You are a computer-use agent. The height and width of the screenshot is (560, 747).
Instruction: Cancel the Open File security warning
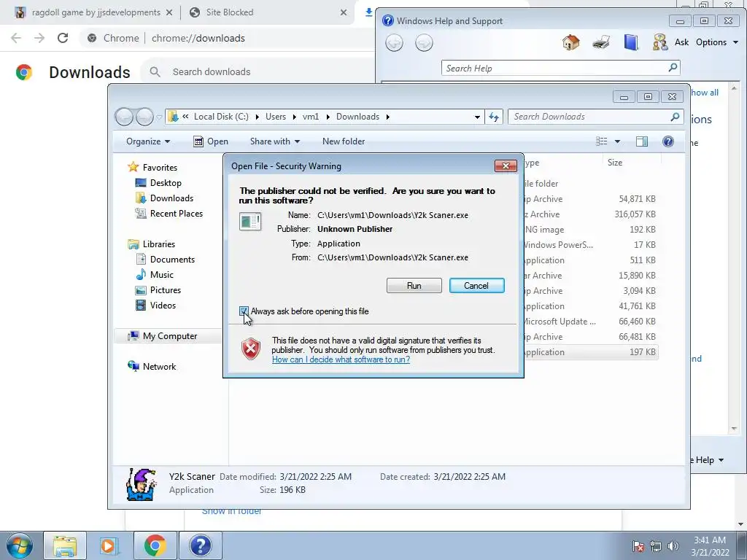click(476, 286)
